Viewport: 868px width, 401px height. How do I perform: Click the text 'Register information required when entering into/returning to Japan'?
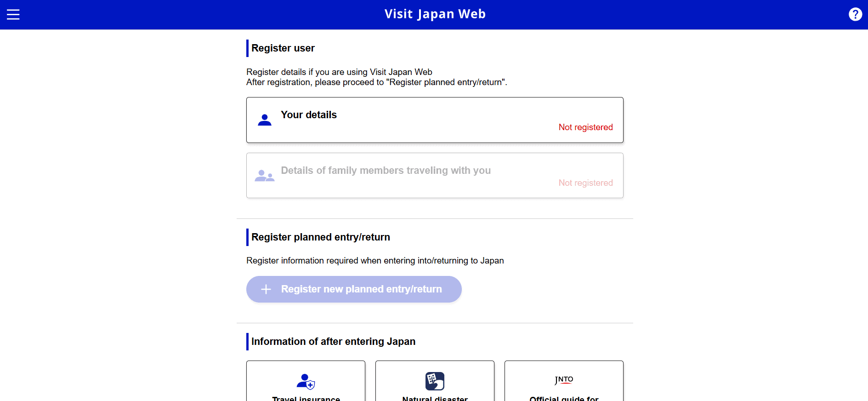point(375,261)
